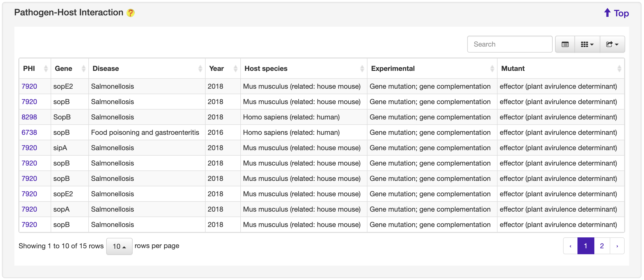644x280 pixels.
Task: Open PHI entry 8298 link
Action: (x=29, y=117)
